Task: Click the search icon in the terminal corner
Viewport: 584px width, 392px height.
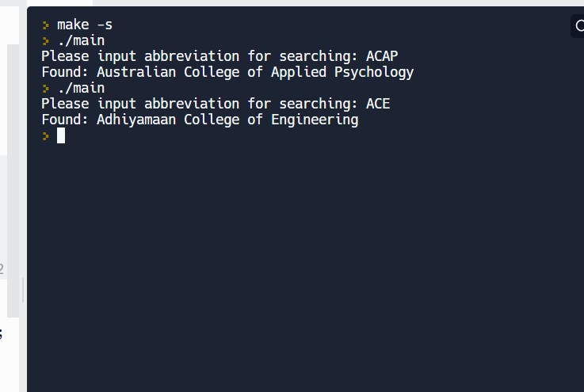Action: [578, 26]
